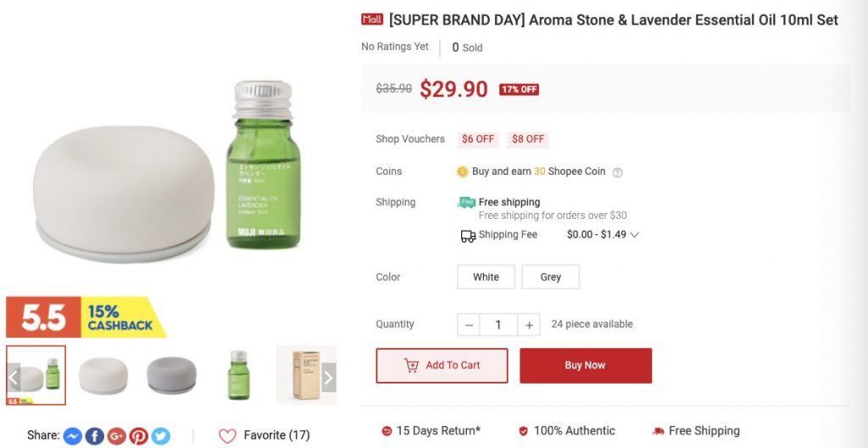Claim the $8 OFF shop voucher
Screen dimensions: 868x448
[528, 139]
